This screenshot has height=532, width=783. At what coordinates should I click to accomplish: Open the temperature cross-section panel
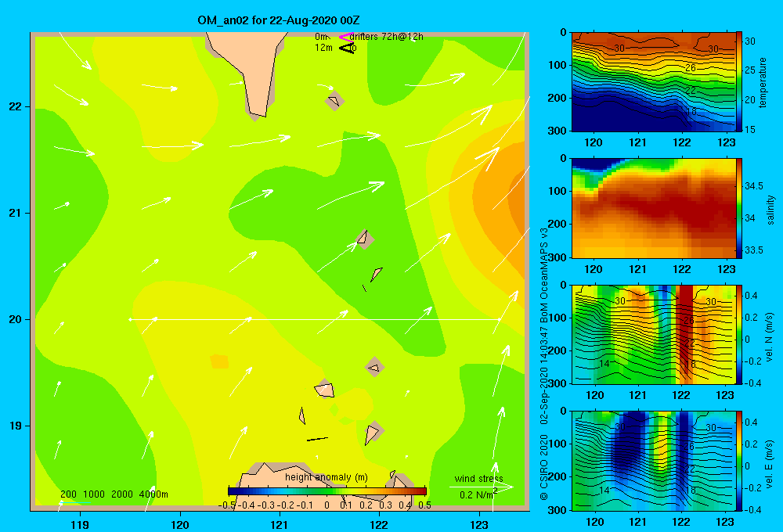coord(653,82)
